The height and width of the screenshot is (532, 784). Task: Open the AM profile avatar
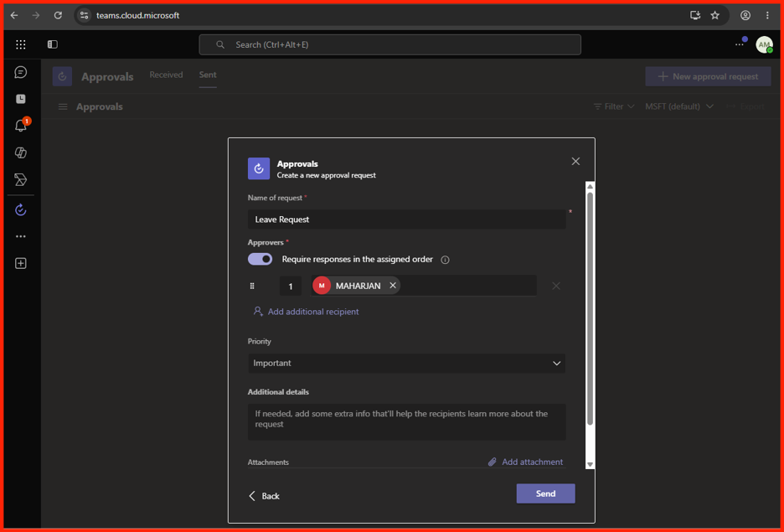click(x=764, y=44)
